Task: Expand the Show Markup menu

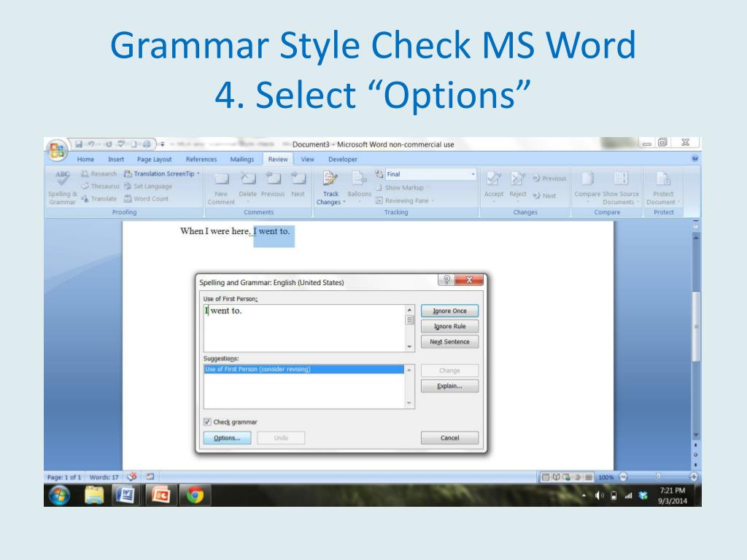Action: tap(403, 187)
